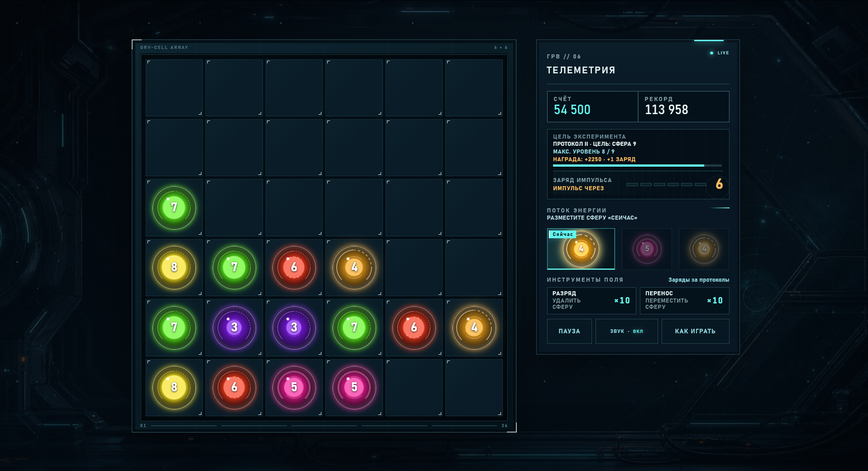Activate the РАЗРЯД remove-sphere tool
Viewport: 868px width, 471px height.
[x=591, y=300]
